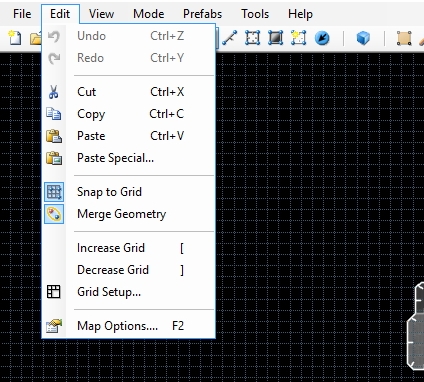This screenshot has height=382, width=424.
Task: Toggle Merge Geometry option
Action: [129, 214]
